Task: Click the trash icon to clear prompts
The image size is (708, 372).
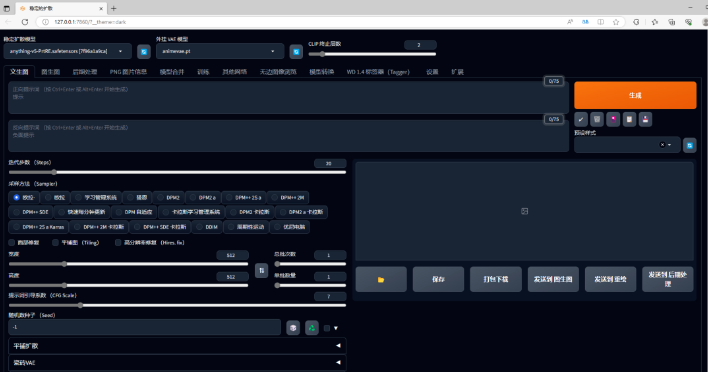Action: 597,119
